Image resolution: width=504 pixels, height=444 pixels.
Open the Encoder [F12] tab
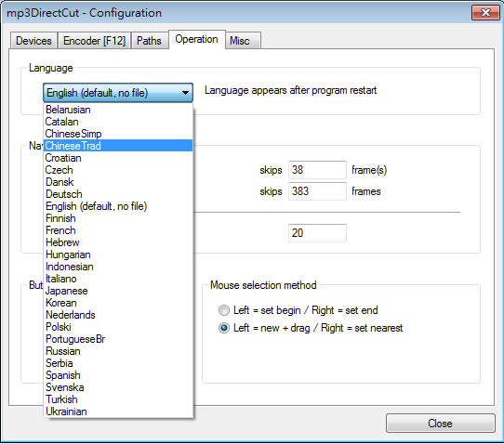pyautogui.click(x=95, y=41)
